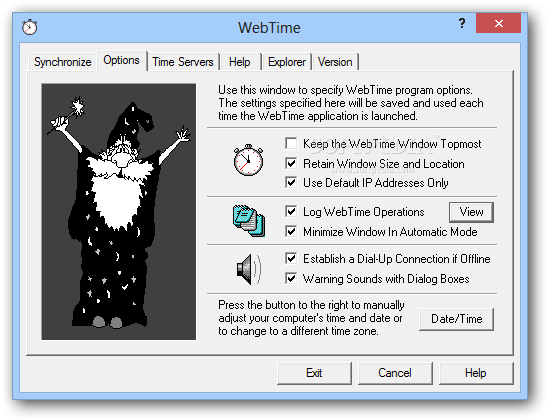Viewport: 548px width, 420px height.
Task: Show the Version tab
Action: pos(335,62)
